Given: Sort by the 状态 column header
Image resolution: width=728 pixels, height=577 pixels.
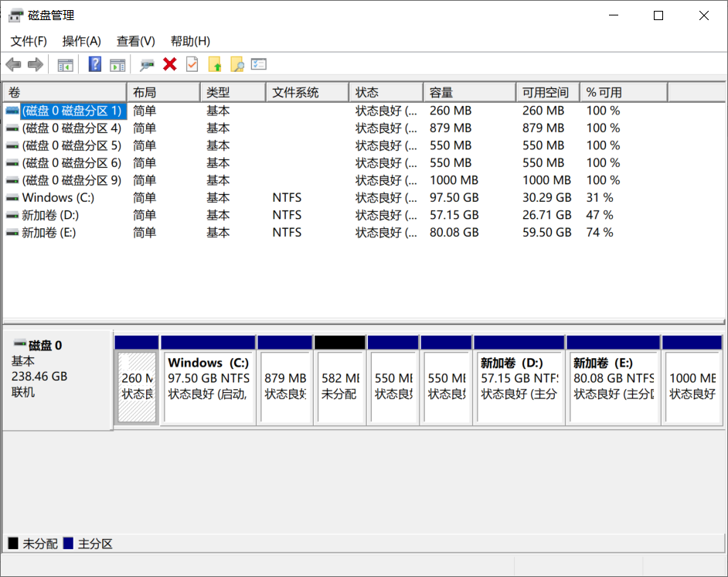Looking at the screenshot, I should (386, 93).
